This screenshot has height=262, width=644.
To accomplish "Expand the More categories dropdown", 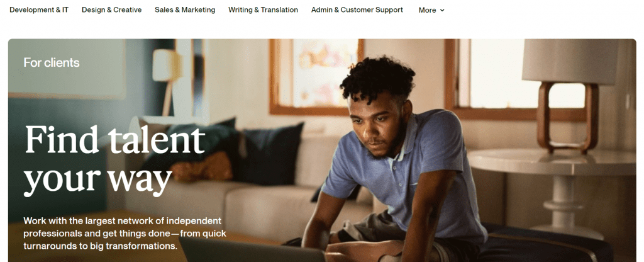I will 431,10.
